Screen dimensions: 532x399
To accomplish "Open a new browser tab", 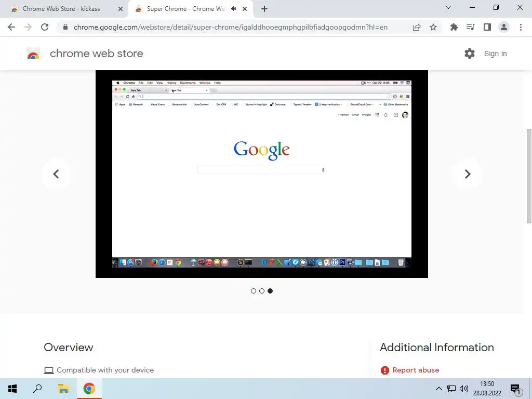I will 264,9.
